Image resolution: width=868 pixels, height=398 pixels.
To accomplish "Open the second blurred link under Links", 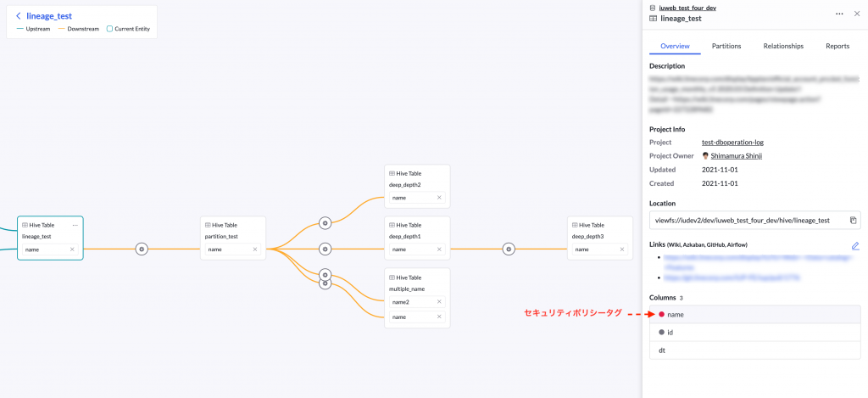I will 732,277.
